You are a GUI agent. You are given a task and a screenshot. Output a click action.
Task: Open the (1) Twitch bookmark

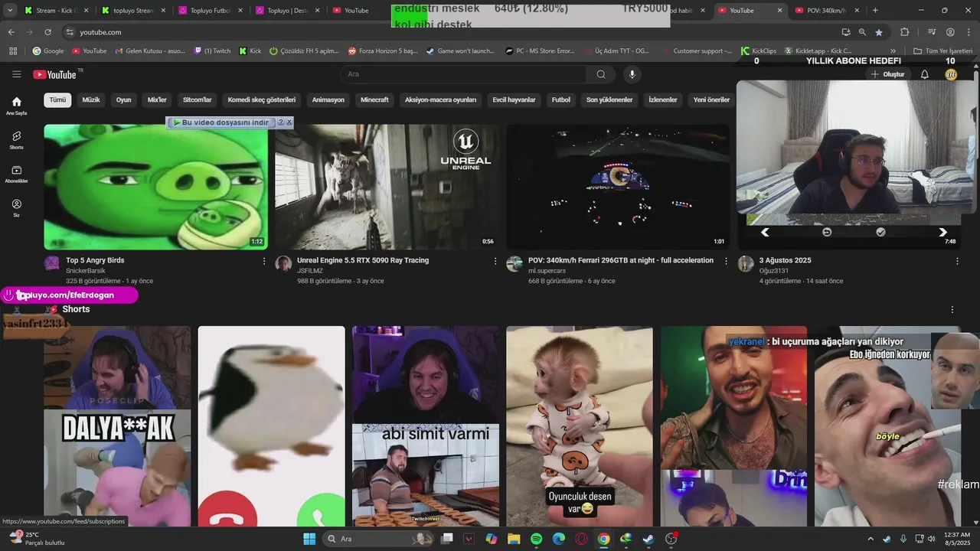coord(212,51)
